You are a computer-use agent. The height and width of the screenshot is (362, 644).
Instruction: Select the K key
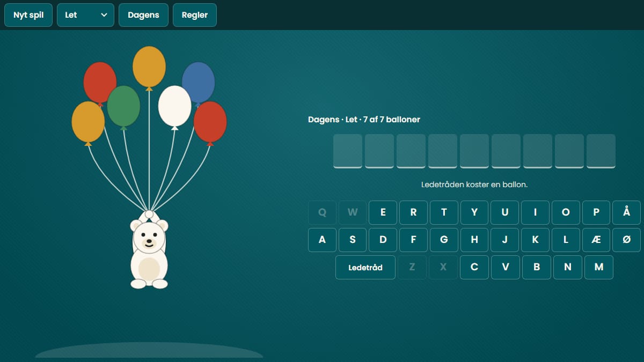click(x=535, y=240)
